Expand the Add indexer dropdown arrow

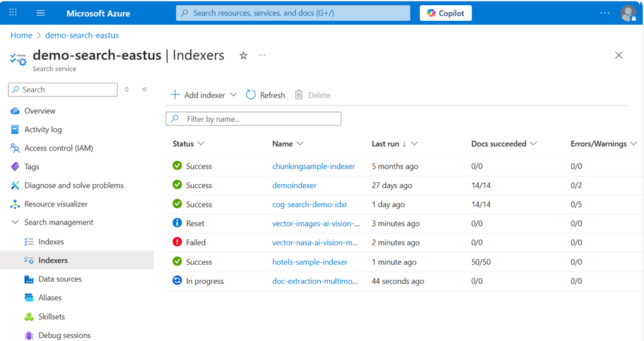[233, 95]
